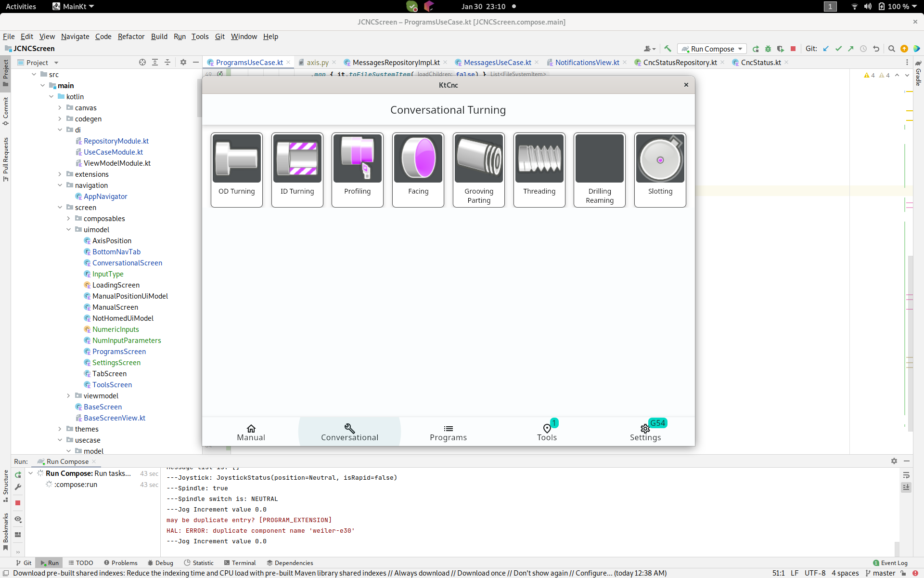Select AppNavigator file in tree

(x=105, y=197)
